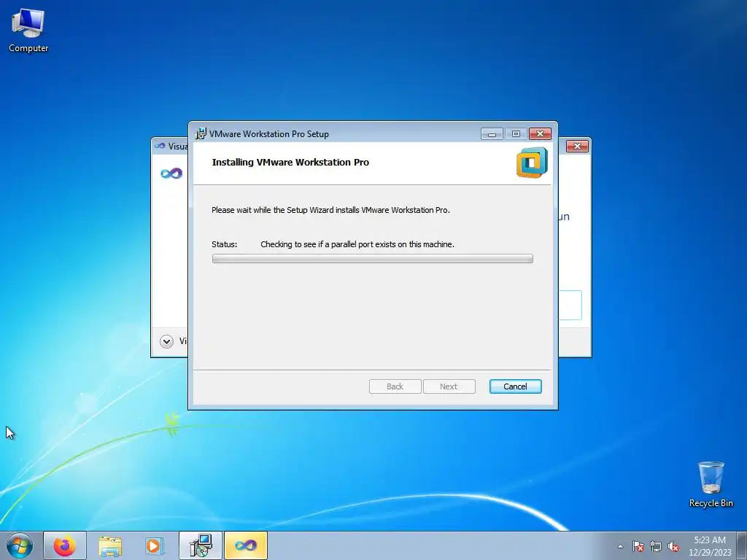Click the 'Please wait while the Setup Wizard' text

click(330, 210)
